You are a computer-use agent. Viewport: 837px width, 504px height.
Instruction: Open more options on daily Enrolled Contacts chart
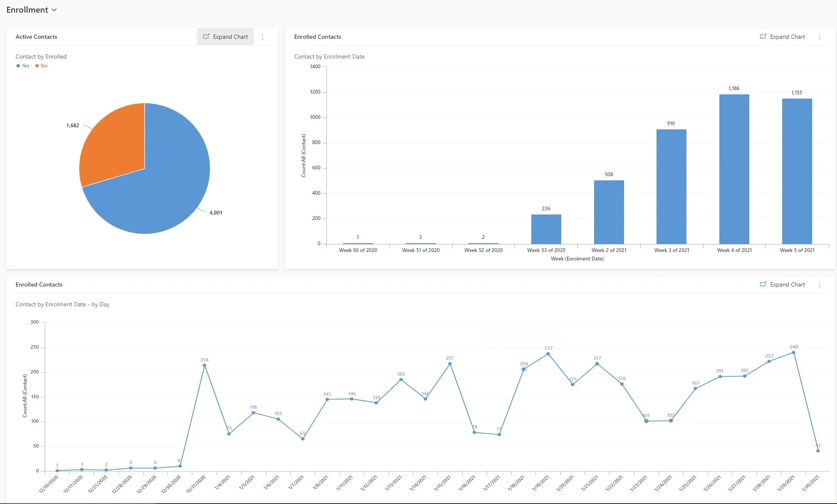coord(820,285)
